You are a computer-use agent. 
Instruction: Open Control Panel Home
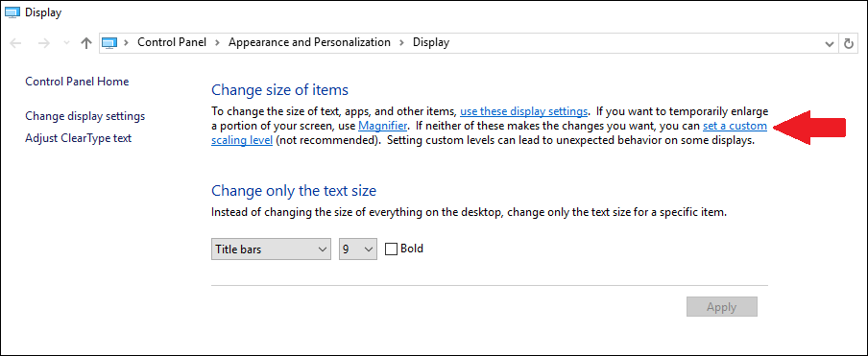(x=77, y=82)
